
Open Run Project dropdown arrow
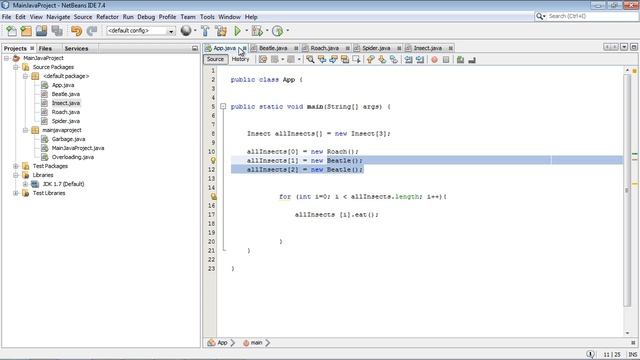click(x=246, y=31)
